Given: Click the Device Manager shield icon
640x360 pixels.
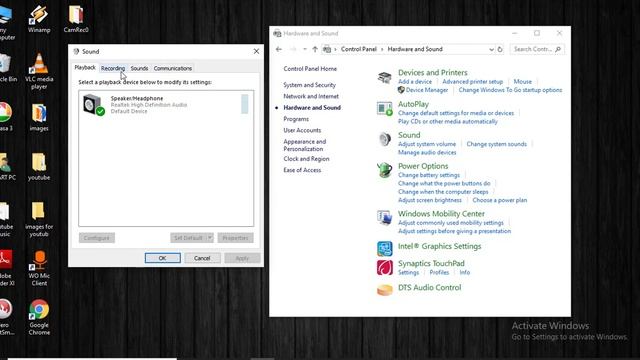Looking at the screenshot, I should click(401, 90).
